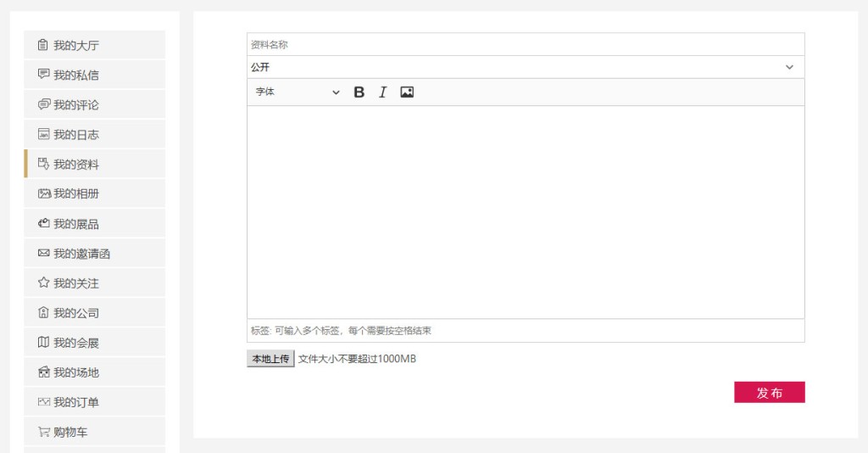Open 我的评论 in the sidebar

pyautogui.click(x=95, y=104)
